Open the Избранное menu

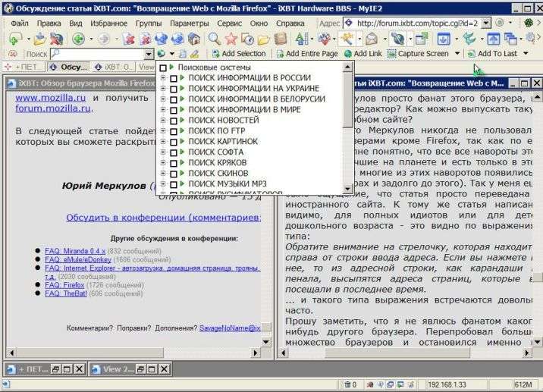point(107,23)
